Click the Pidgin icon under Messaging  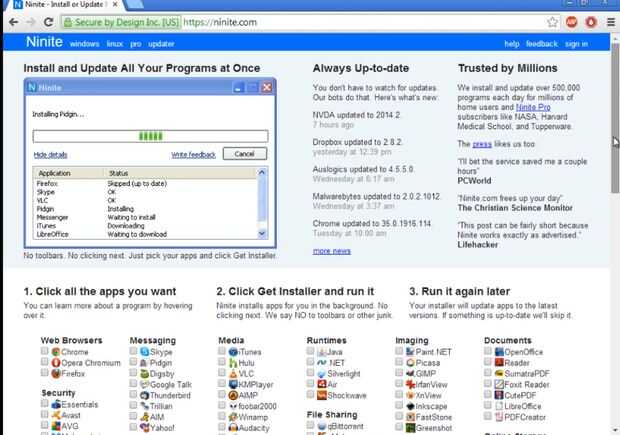click(144, 362)
